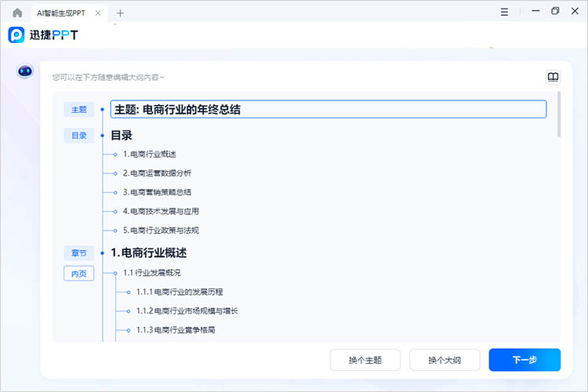Screen dimensions: 588x392
Task: Click the 迅捷PPT logo icon
Action: point(16,35)
